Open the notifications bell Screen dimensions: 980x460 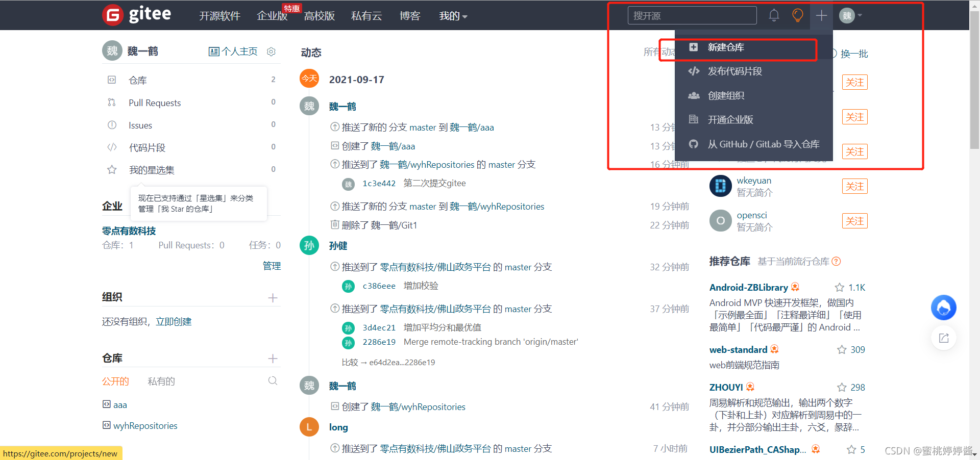774,15
